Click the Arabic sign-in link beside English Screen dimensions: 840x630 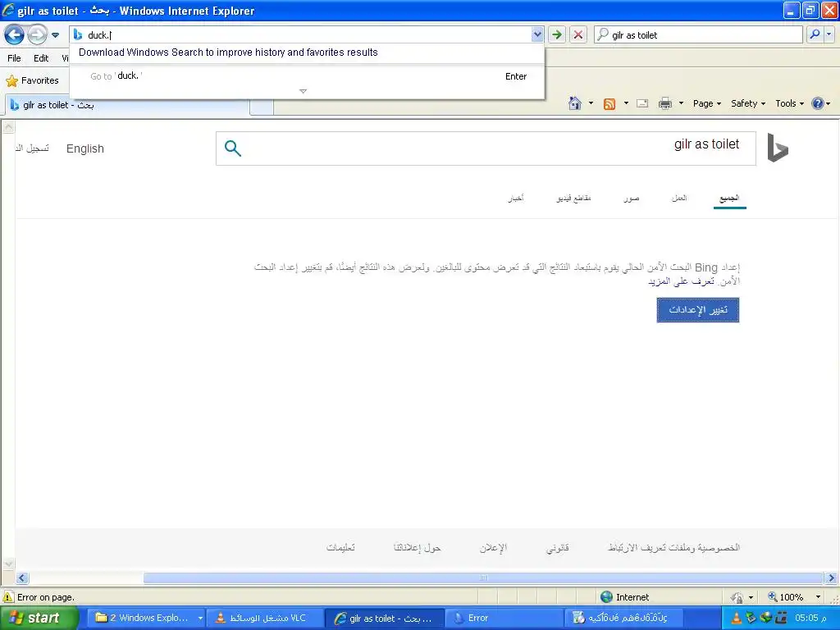[x=32, y=148]
